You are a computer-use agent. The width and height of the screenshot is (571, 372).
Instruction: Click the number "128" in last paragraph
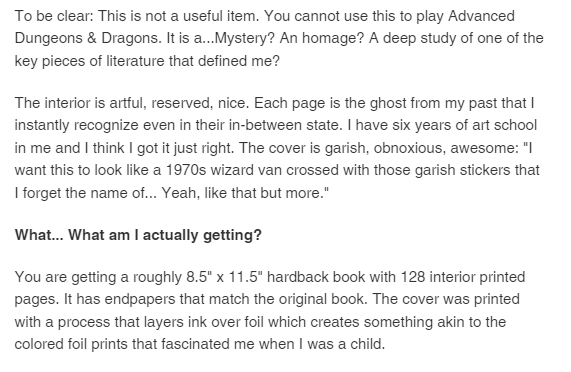click(413, 277)
